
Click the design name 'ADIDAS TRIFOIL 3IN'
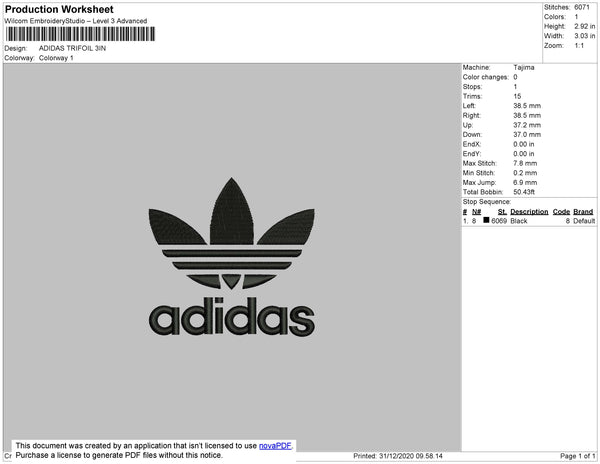72,48
